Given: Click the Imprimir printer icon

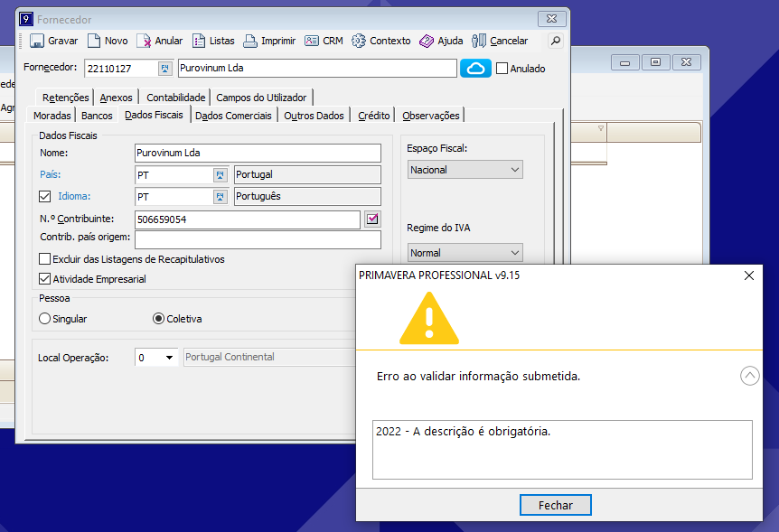Looking at the screenshot, I should click(x=250, y=42).
